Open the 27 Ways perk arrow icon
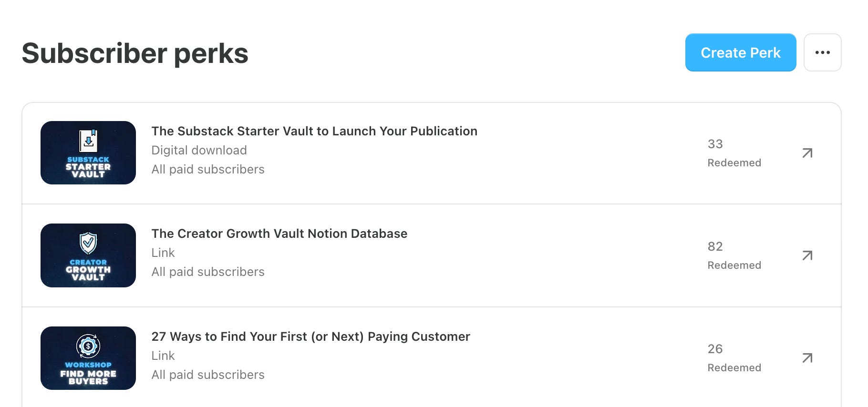 (x=807, y=358)
